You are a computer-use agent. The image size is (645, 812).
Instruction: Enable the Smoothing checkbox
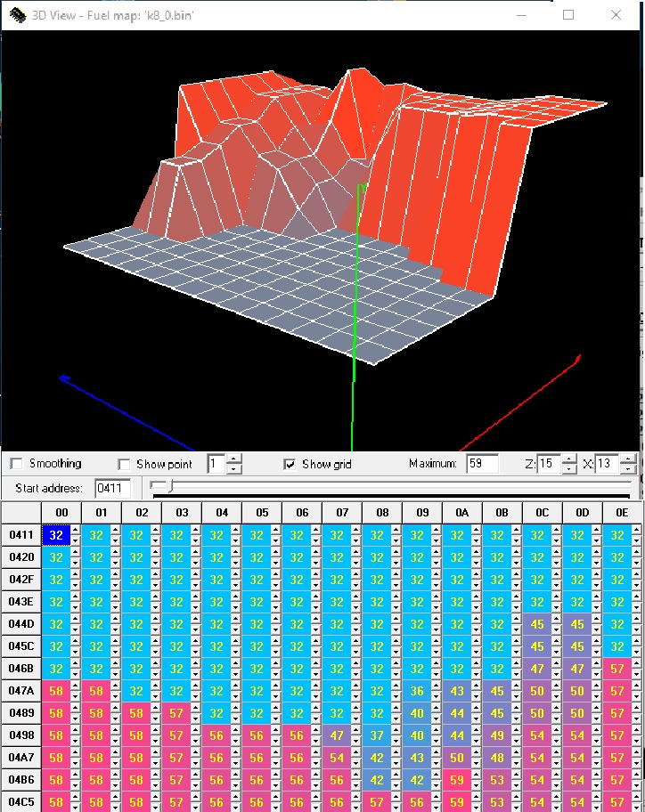point(17,464)
